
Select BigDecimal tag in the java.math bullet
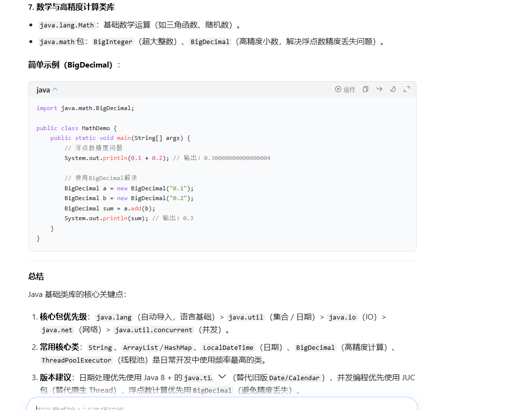[x=210, y=42]
